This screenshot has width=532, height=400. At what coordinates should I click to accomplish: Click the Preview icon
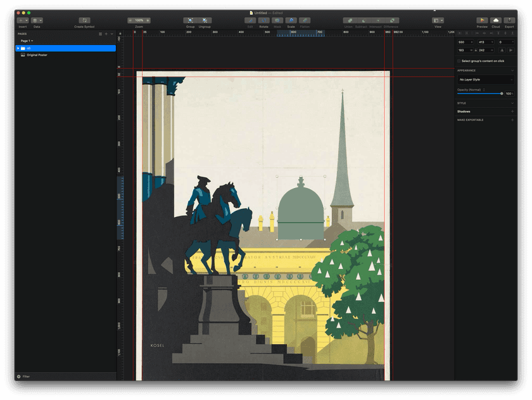(x=482, y=20)
